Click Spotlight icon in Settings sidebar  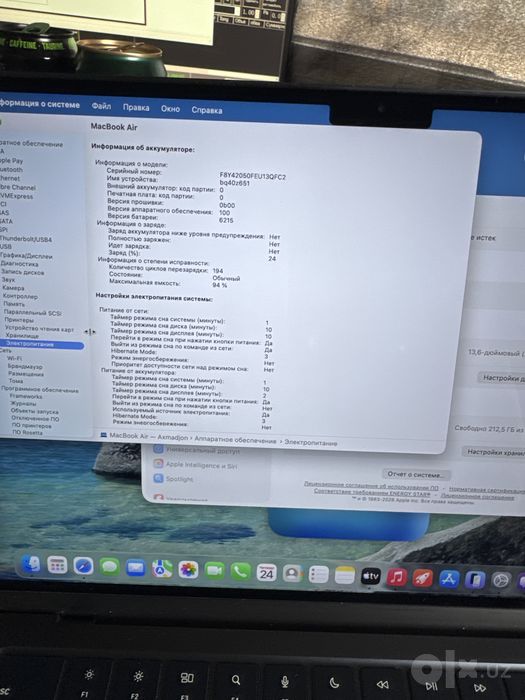pyautogui.click(x=158, y=479)
